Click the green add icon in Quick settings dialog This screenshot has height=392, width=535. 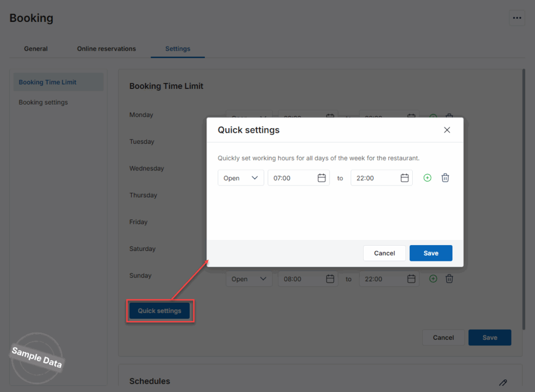click(427, 178)
